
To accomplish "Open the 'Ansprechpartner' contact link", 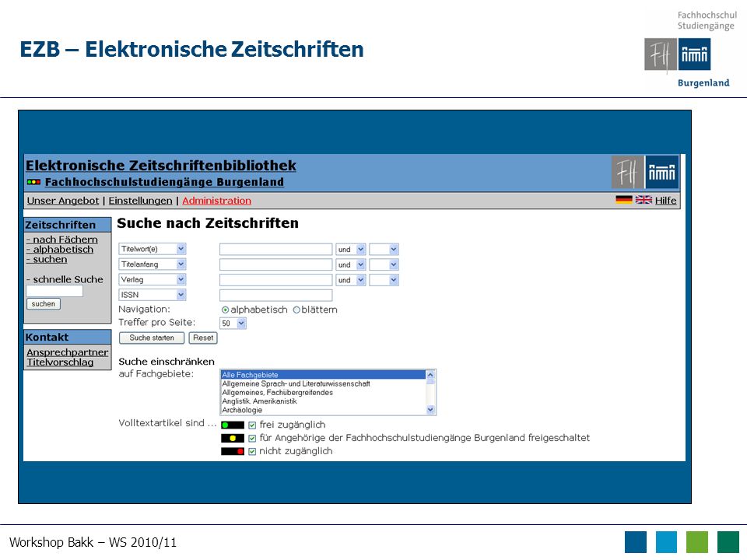I will [x=67, y=352].
